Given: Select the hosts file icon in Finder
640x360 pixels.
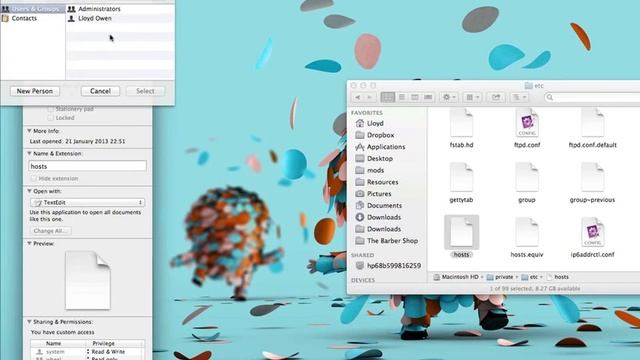Looking at the screenshot, I should coord(461,232).
